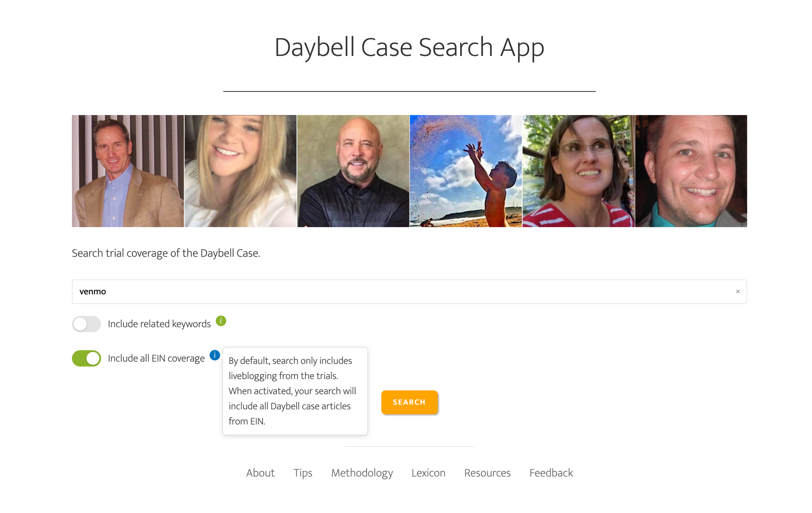
Task: Disable the Include all EIN coverage toggle
Action: [86, 358]
